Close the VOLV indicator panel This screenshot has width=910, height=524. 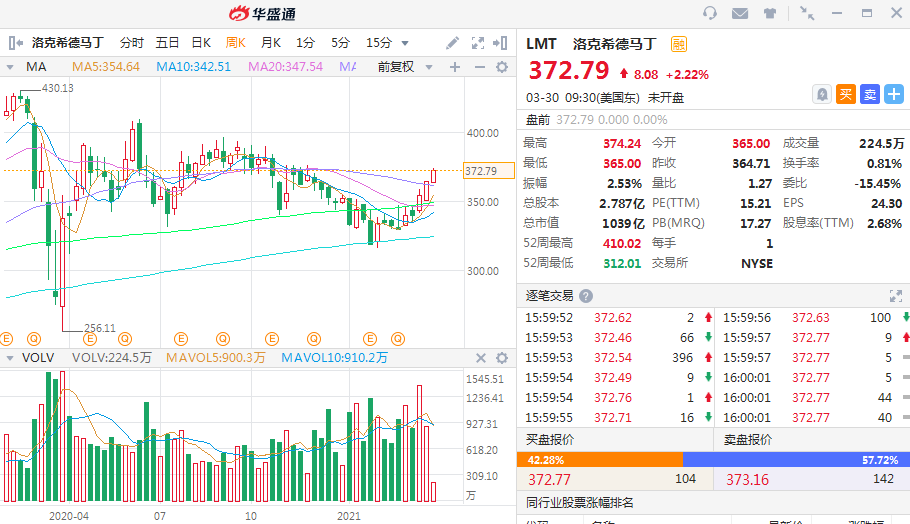pos(502,357)
